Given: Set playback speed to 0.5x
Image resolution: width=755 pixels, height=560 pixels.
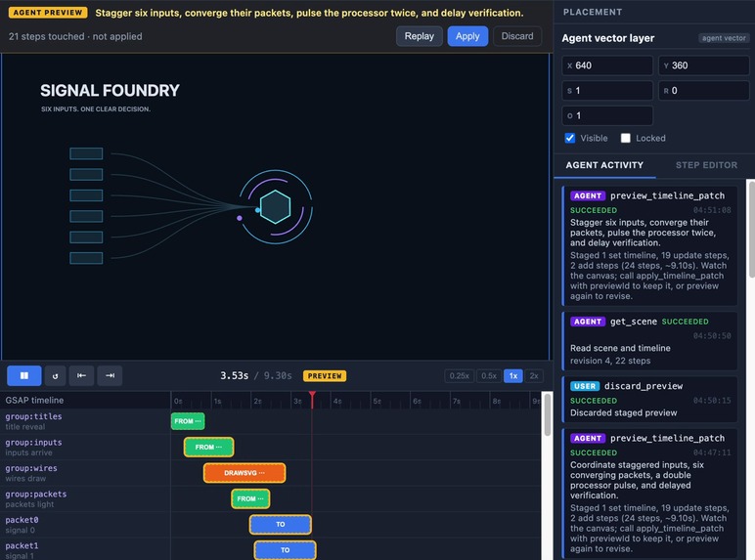Looking at the screenshot, I should tap(489, 375).
